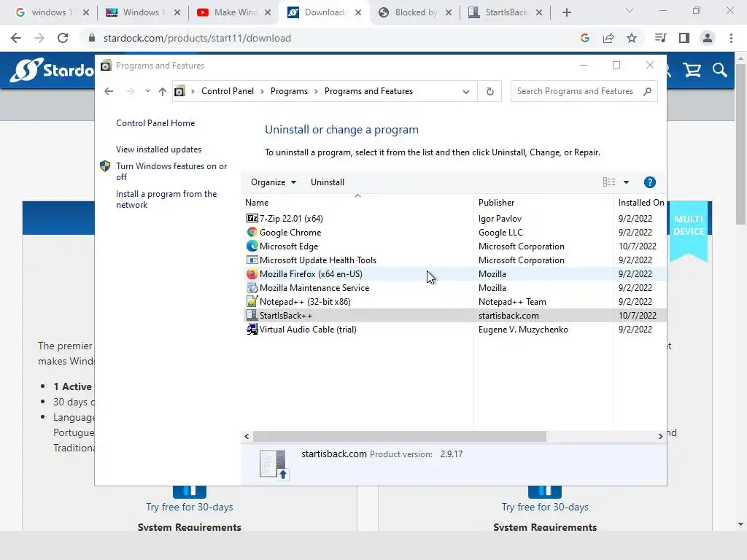This screenshot has width=747, height=560.
Task: Open the media control icon in Chrome toolbar
Action: 660,38
